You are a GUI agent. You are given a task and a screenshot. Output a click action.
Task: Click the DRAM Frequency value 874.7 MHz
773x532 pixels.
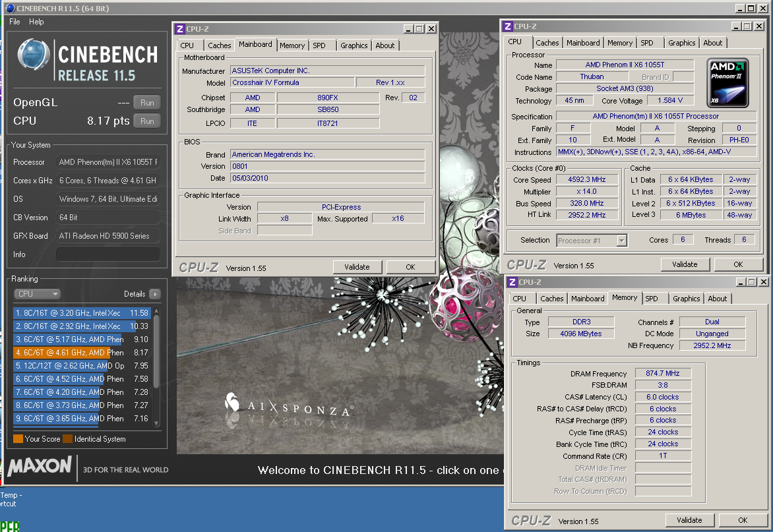(x=663, y=373)
